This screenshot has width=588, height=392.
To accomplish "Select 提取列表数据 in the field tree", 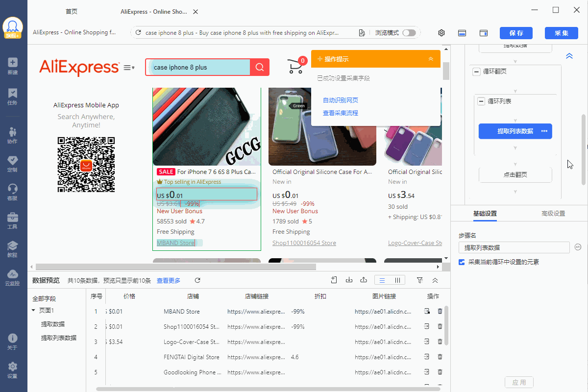I will [x=59, y=338].
